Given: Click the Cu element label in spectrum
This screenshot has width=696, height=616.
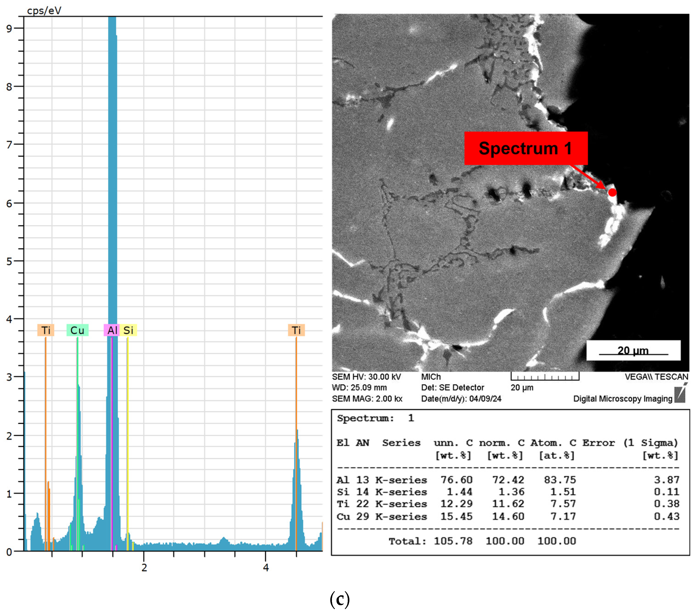Looking at the screenshot, I should (x=77, y=330).
